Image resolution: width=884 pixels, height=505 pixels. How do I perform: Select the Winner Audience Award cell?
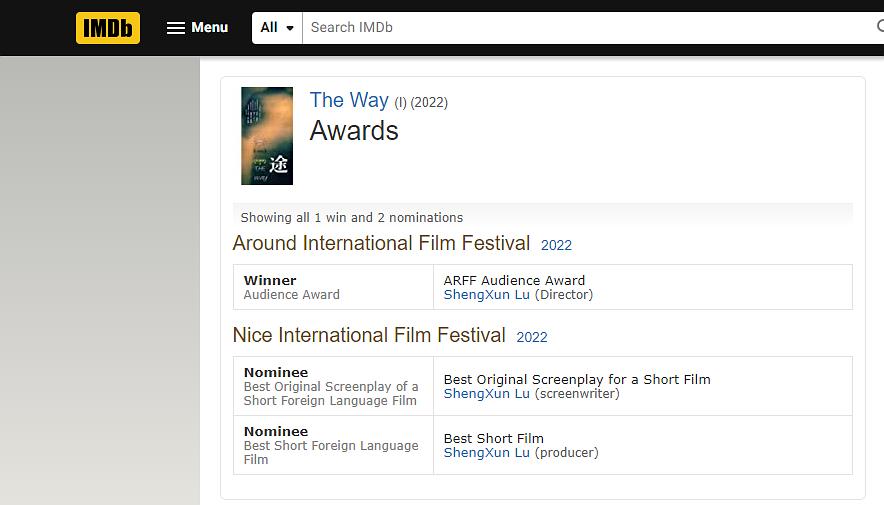(332, 287)
